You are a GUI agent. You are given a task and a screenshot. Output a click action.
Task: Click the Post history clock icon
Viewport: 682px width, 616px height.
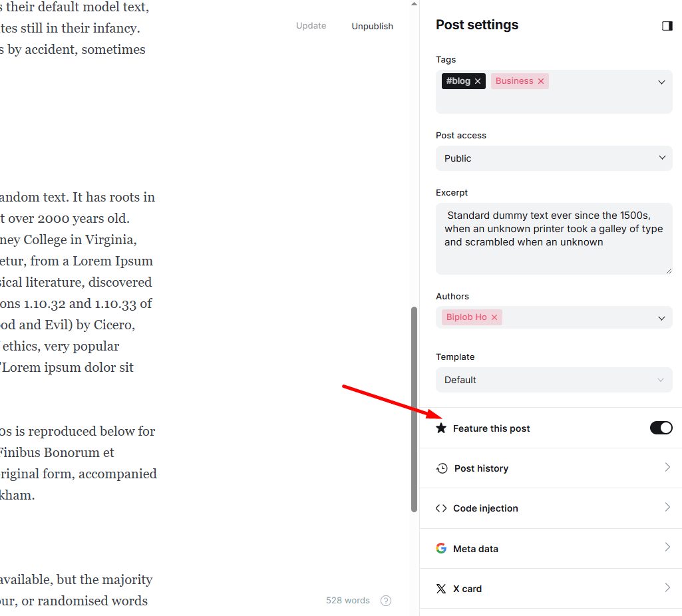[442, 468]
